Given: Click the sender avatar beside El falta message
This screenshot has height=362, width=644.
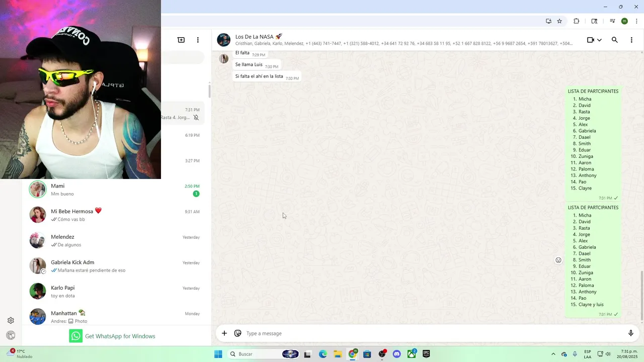Looking at the screenshot, I should (224, 58).
